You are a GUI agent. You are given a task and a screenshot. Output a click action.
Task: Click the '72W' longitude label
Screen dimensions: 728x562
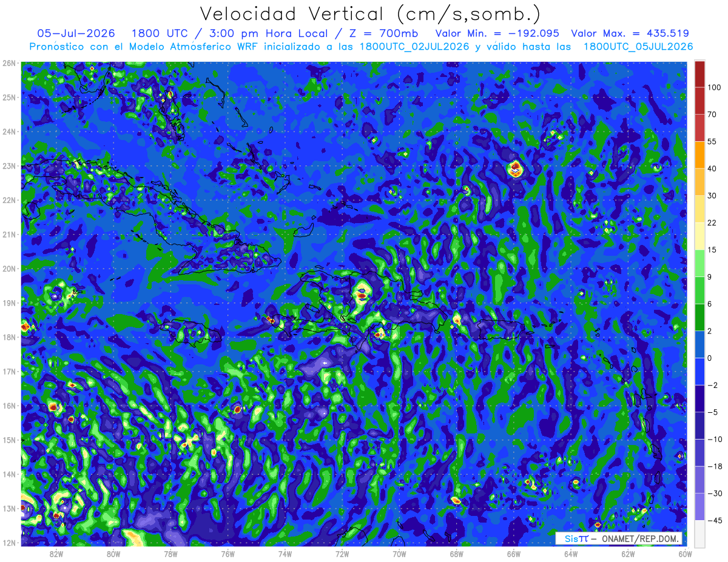click(x=342, y=554)
